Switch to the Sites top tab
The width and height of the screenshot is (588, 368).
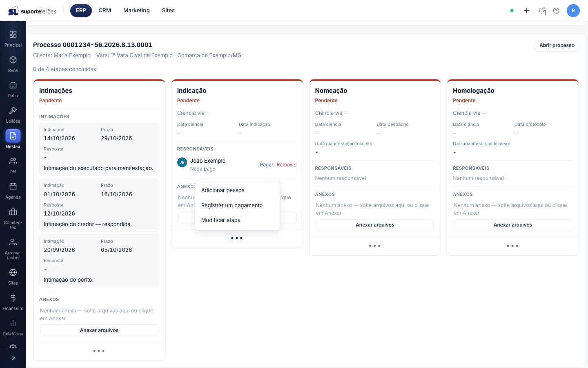168,11
